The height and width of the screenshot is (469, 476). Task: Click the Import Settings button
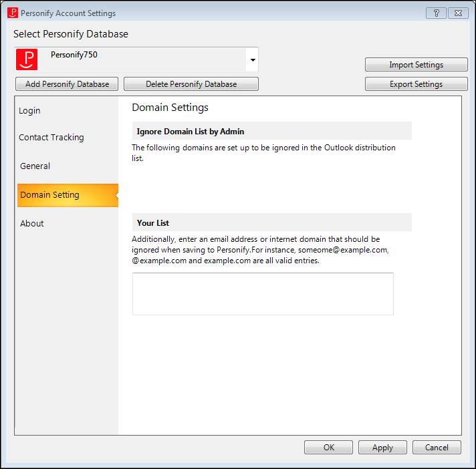[x=416, y=65]
